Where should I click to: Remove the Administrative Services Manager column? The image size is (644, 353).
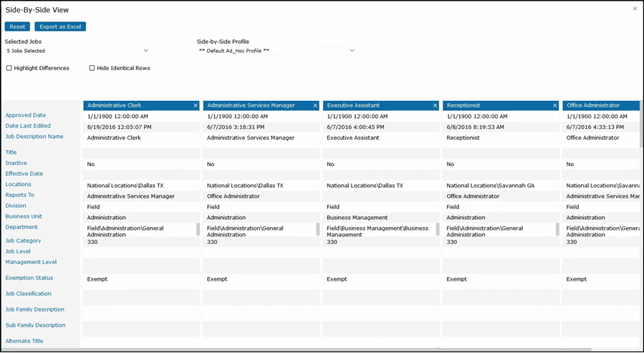(x=315, y=106)
